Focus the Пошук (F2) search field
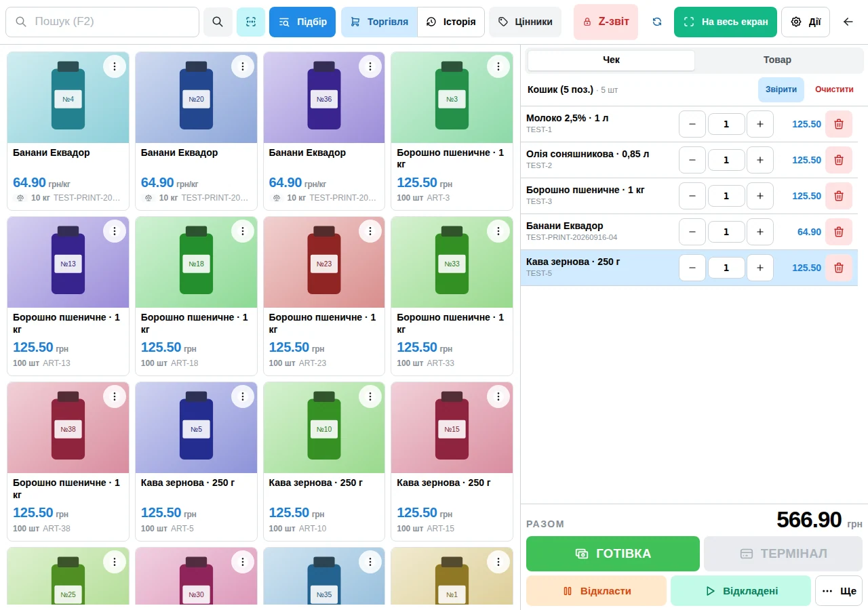The height and width of the screenshot is (610, 868). click(102, 22)
